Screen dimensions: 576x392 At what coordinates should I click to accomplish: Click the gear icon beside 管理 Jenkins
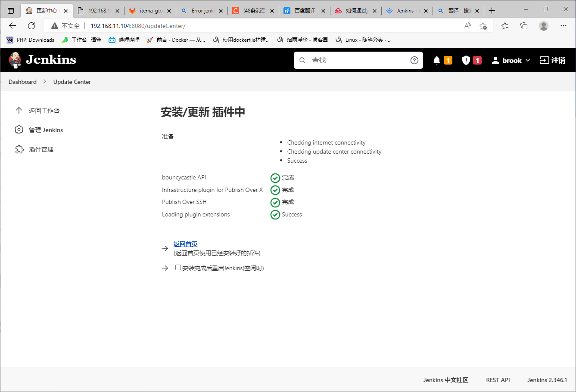[19, 130]
